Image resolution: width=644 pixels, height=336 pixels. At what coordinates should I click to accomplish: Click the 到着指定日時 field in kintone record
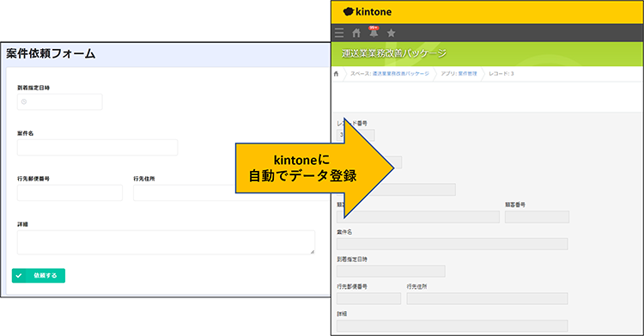click(391, 271)
